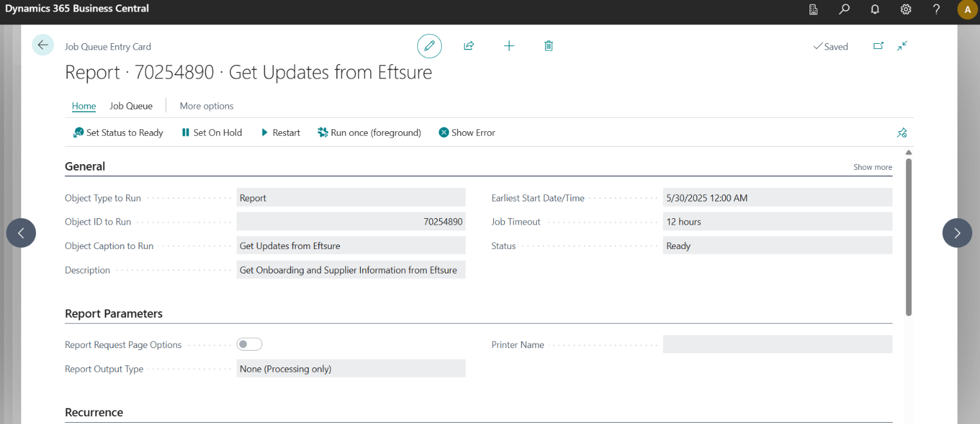Click the Saved status indicator
The width and height of the screenshot is (980, 424).
pyautogui.click(x=831, y=46)
